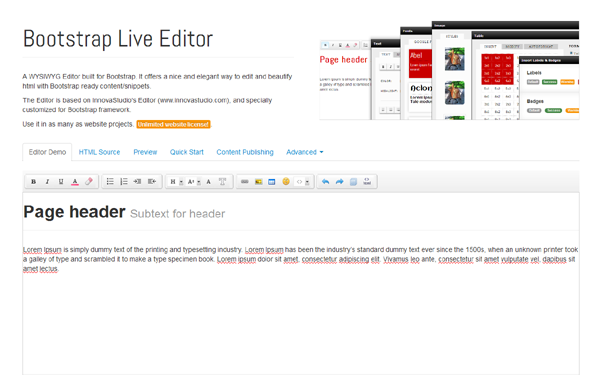The height and width of the screenshot is (375, 600).
Task: Click the editor screenshots preview image
Action: (449, 70)
